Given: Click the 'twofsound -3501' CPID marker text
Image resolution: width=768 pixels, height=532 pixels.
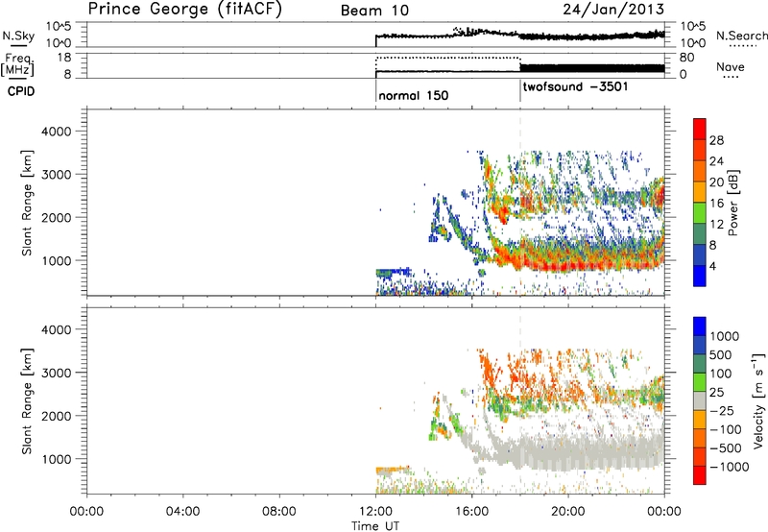Looking at the screenshot, I should click(575, 87).
